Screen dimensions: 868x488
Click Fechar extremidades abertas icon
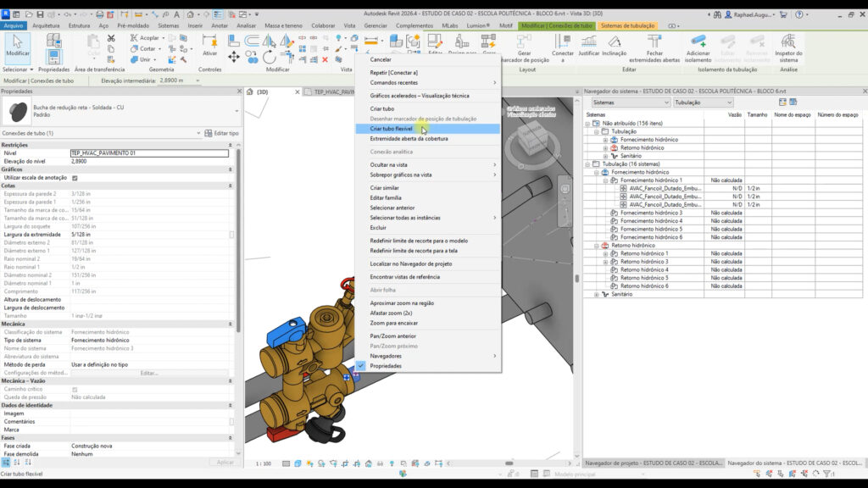pyautogui.click(x=654, y=48)
